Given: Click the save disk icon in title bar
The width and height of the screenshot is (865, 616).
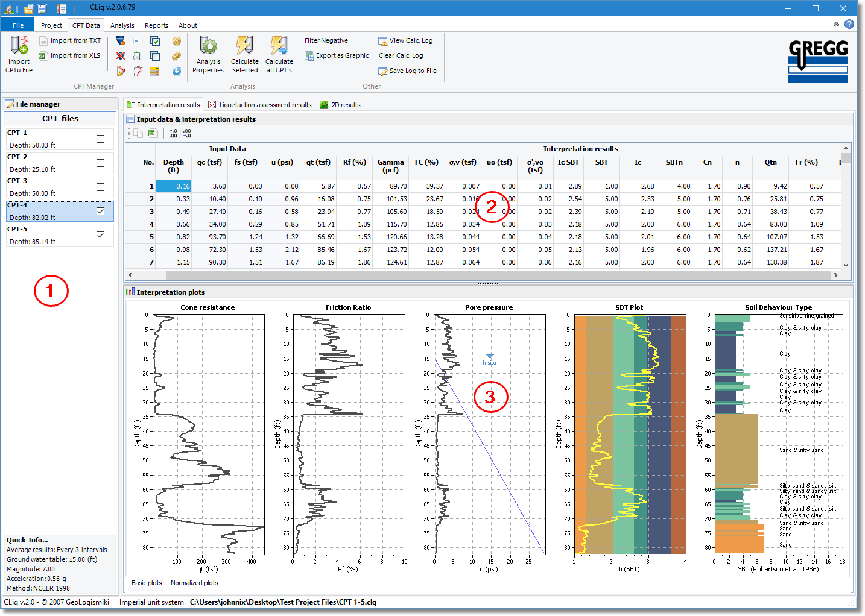Looking at the screenshot, I should pos(42,8).
